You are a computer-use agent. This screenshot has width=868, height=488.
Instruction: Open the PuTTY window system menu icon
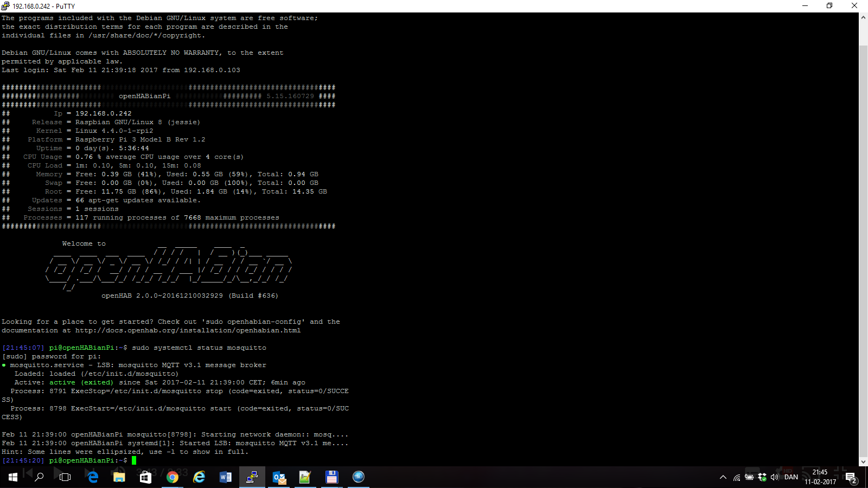[x=5, y=6]
